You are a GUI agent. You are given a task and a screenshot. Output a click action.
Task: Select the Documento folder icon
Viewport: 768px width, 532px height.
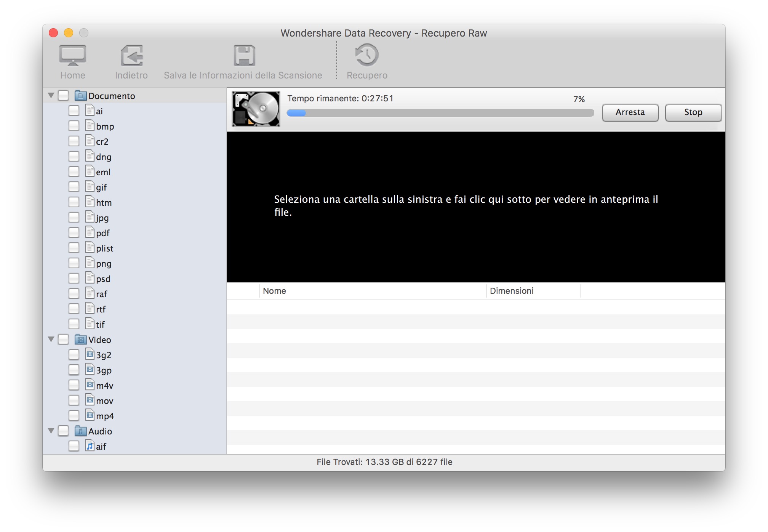80,96
